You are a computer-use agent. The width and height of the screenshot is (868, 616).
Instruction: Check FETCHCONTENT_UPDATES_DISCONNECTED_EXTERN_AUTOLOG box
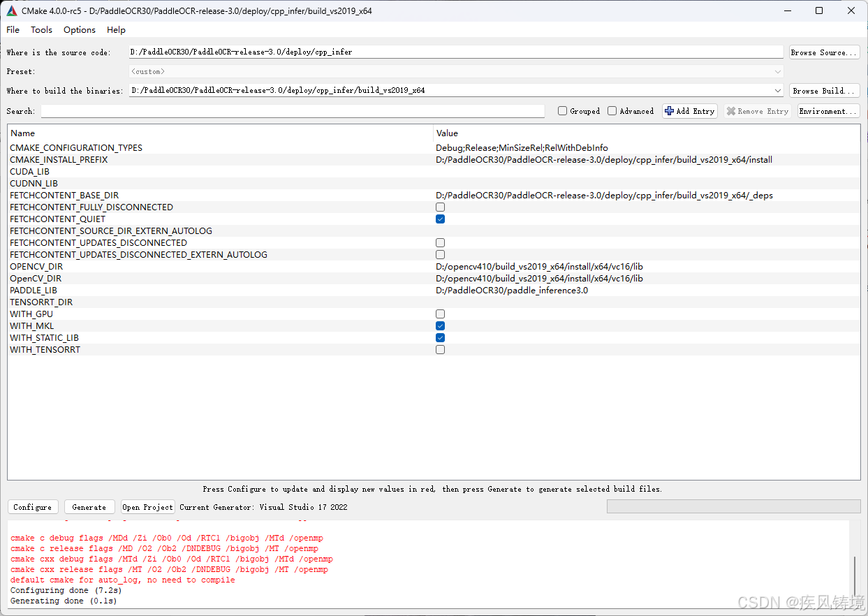pos(440,255)
